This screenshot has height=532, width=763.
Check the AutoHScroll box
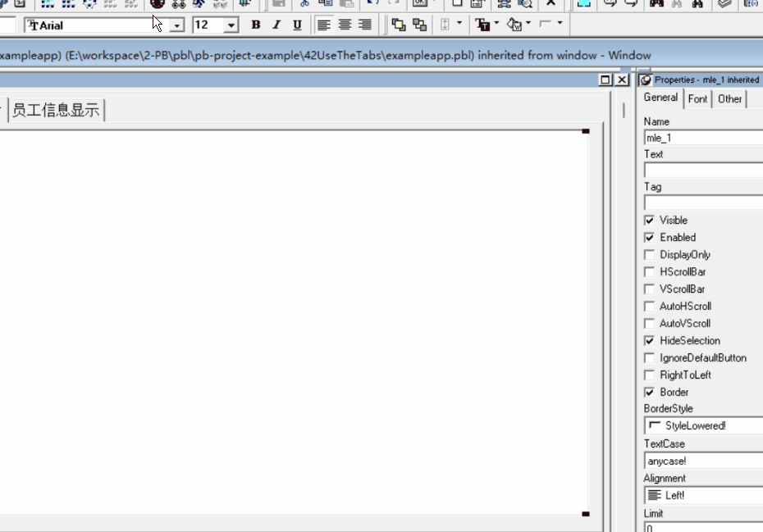tap(649, 307)
